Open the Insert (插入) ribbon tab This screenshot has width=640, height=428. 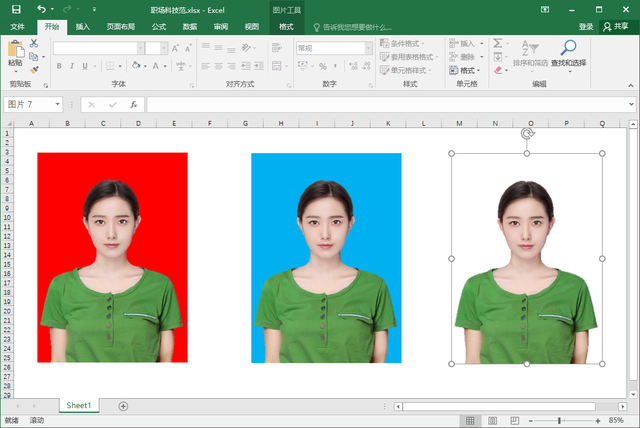[84, 27]
